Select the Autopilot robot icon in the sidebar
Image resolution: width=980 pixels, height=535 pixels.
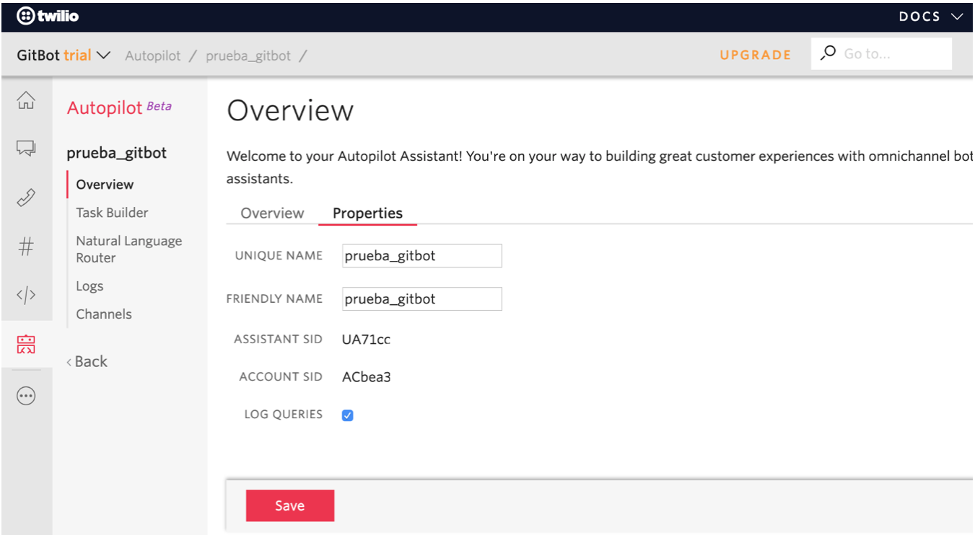coord(26,344)
